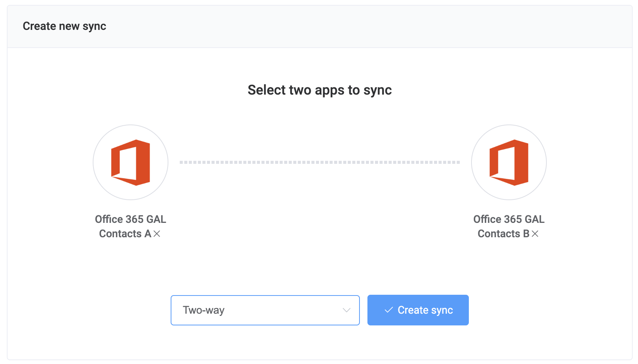Click the dotted connector line between apps
Screen dimensions: 638x364
click(320, 162)
